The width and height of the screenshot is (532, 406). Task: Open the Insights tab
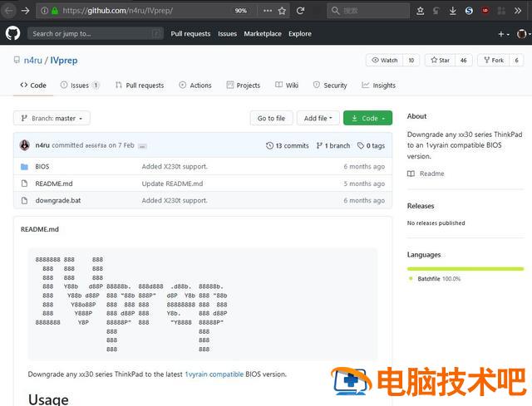(379, 86)
